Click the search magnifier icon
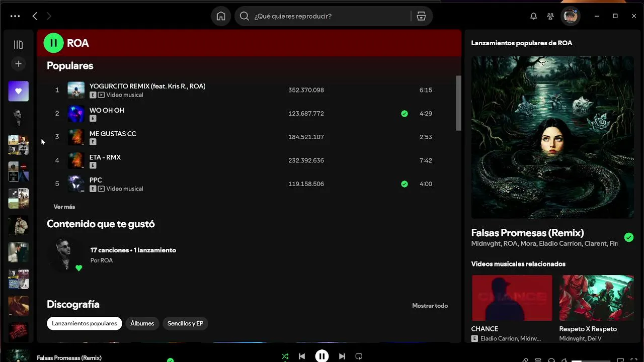Image resolution: width=644 pixels, height=362 pixels. click(x=245, y=16)
